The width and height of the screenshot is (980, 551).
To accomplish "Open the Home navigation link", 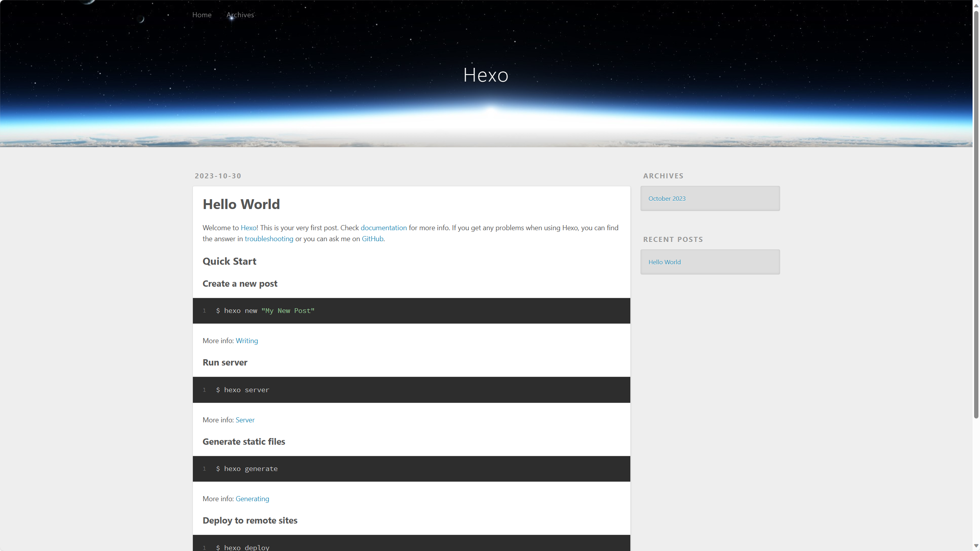I will point(201,15).
